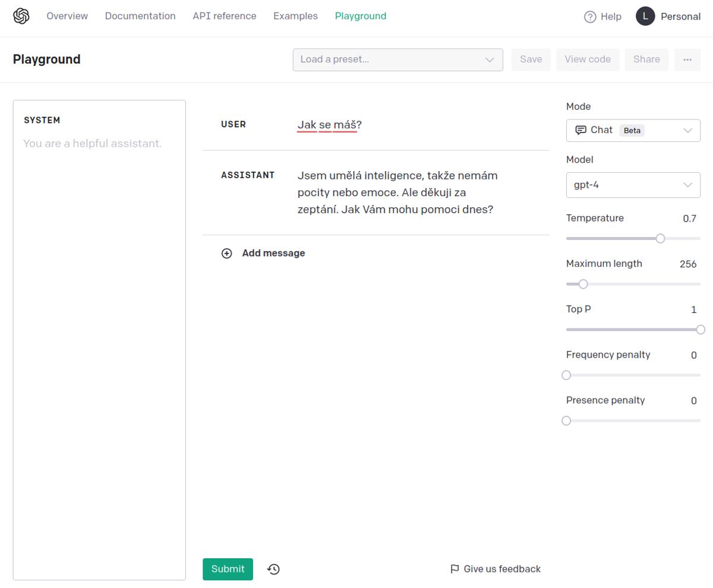
Task: Click the flag icon for feedback
Action: click(x=455, y=569)
